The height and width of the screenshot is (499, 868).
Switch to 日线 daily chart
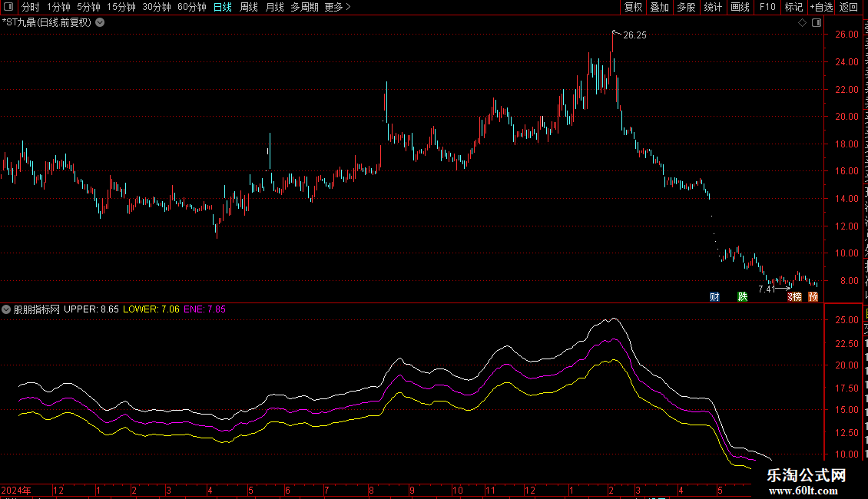[223, 7]
